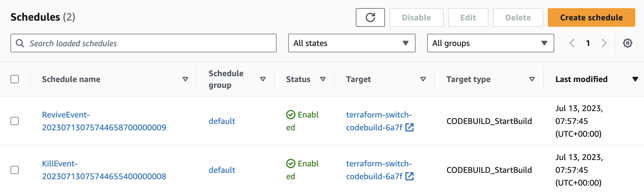Select the ReviveEvent schedule checkbox
Viewport: 644px width, 192px height.
(15, 121)
